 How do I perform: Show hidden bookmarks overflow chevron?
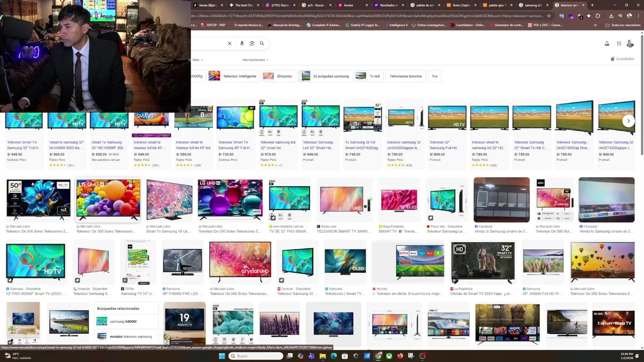pos(595,25)
